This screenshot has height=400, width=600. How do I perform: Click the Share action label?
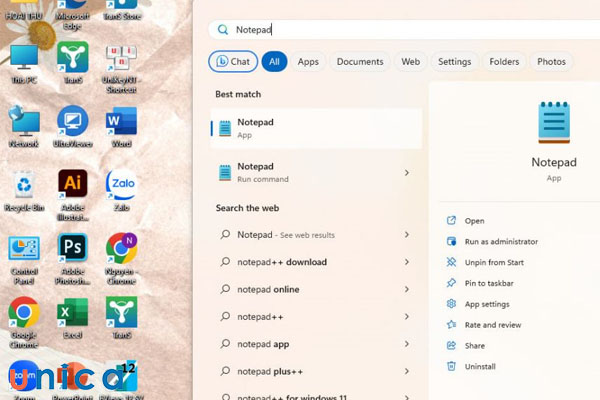point(474,346)
